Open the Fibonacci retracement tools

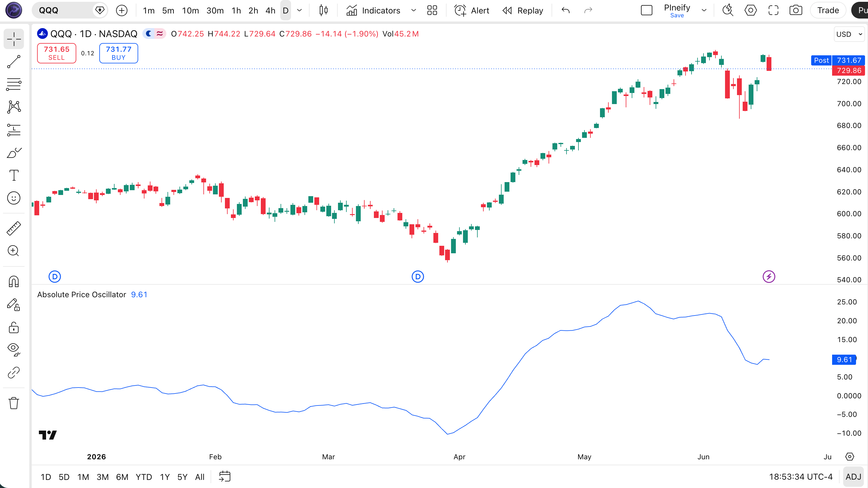14,84
